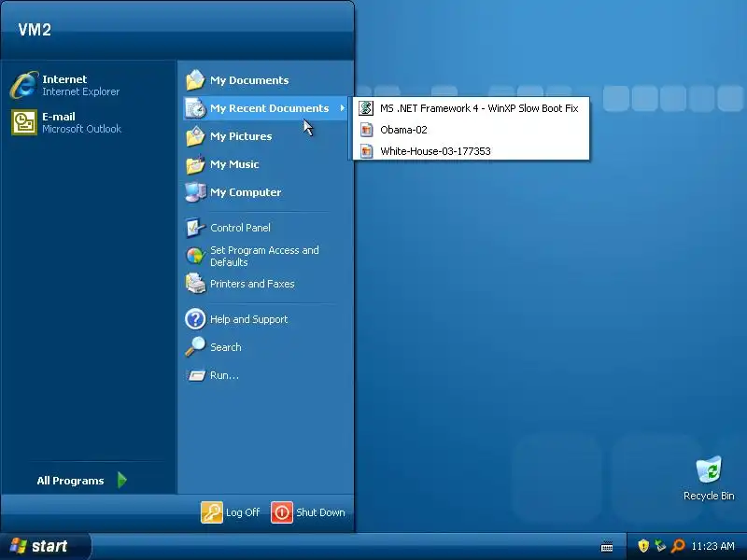Open the My Music menu entry
Image resolution: width=747 pixels, height=560 pixels.
(265, 164)
